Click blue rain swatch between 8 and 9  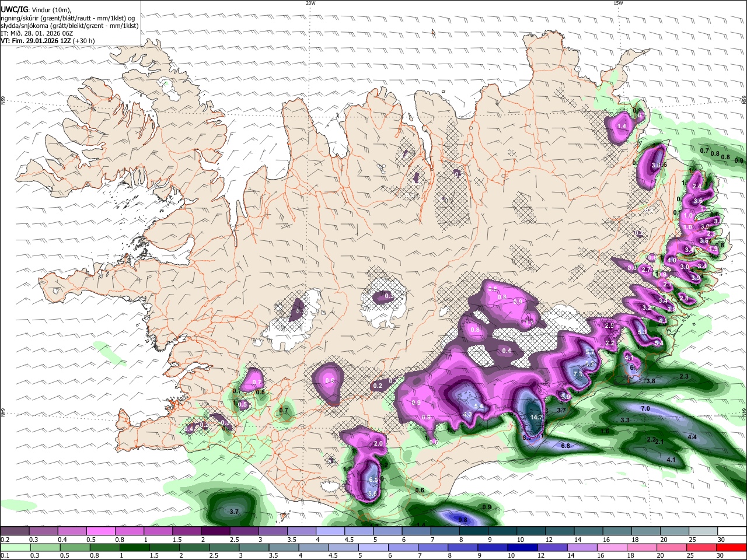(462, 547)
